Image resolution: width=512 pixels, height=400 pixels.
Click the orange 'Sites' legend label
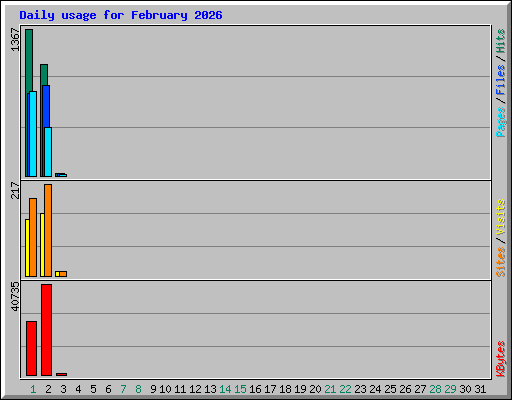click(500, 262)
